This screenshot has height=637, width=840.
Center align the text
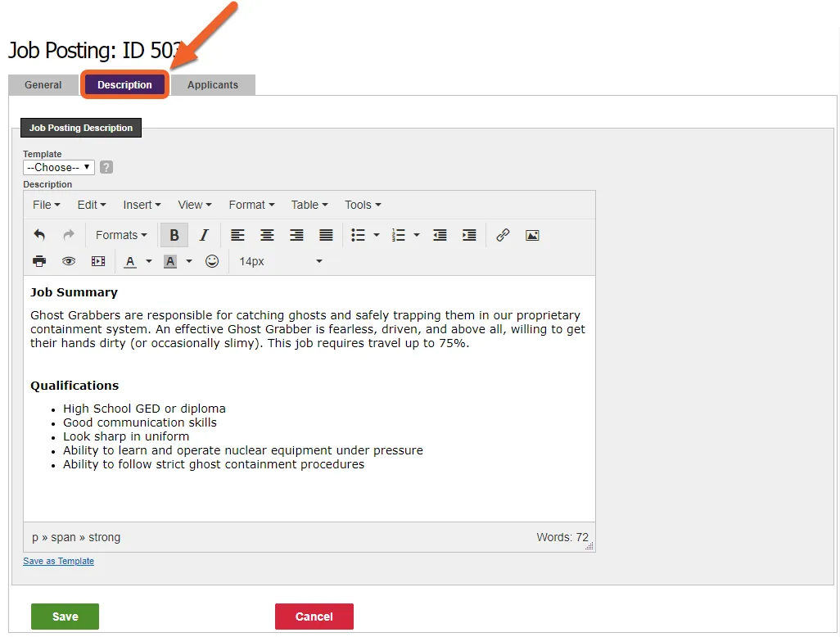tap(267, 235)
